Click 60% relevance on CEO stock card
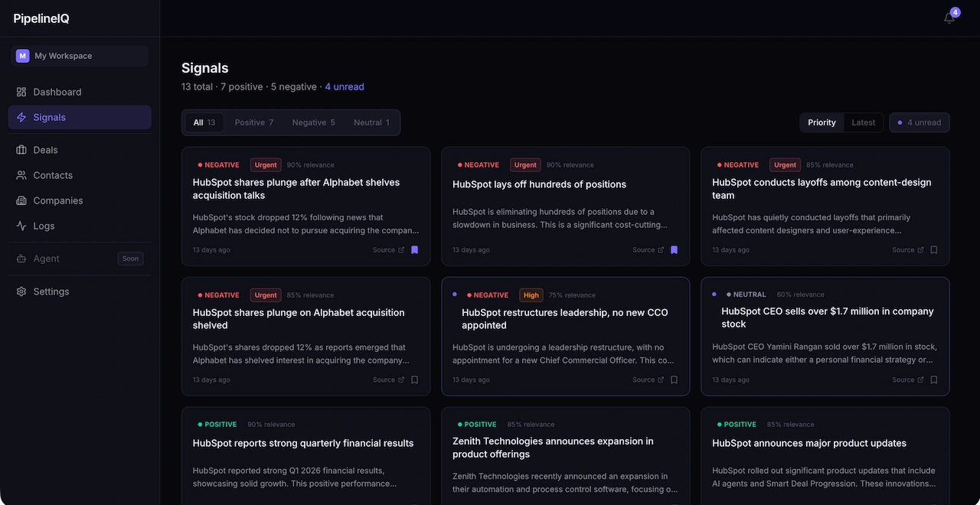The width and height of the screenshot is (980, 505). click(800, 295)
